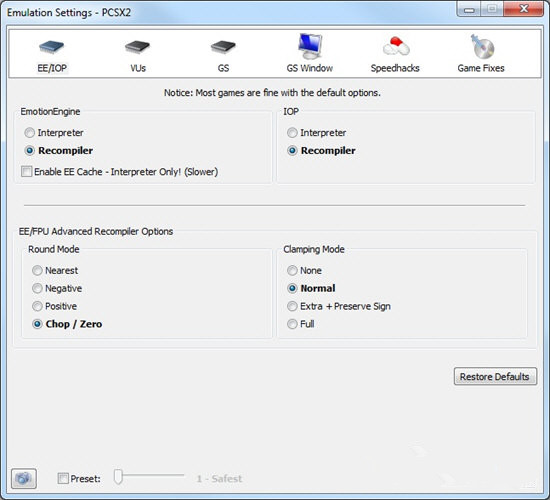The height and width of the screenshot is (500, 550).
Task: Open the GS chip icon
Action: pyautogui.click(x=223, y=47)
